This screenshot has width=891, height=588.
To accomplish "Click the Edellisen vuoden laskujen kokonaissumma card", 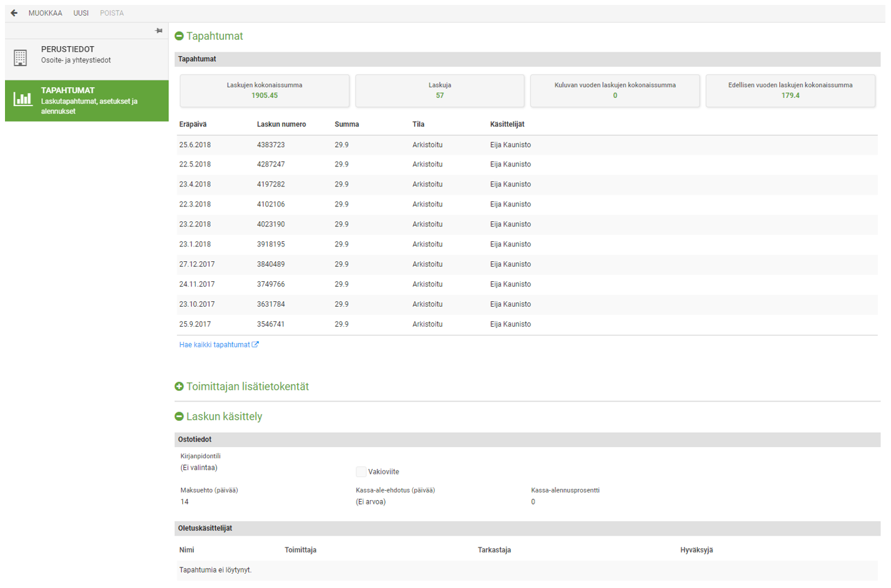I will [791, 90].
